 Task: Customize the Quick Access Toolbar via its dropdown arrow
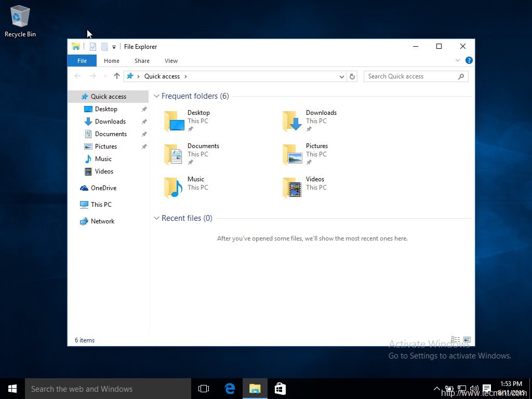(x=114, y=47)
